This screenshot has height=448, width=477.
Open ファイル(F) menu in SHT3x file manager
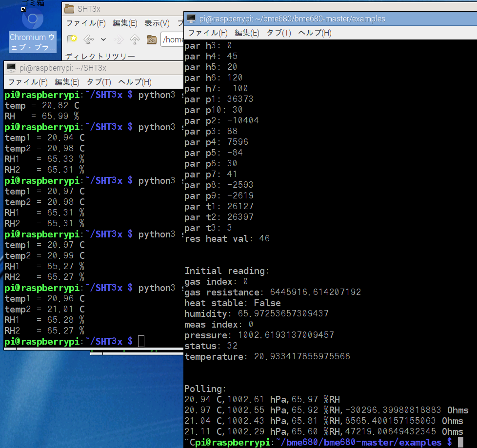pos(86,23)
